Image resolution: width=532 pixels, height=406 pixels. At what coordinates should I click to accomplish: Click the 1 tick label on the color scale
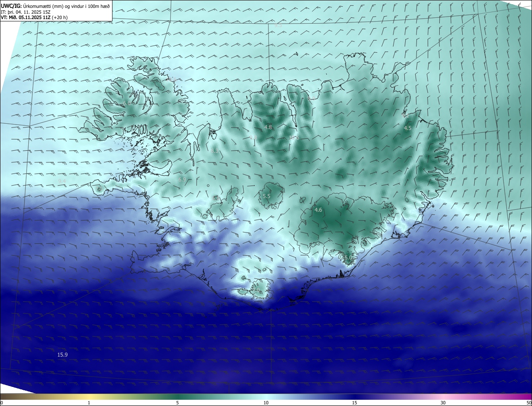89,403
